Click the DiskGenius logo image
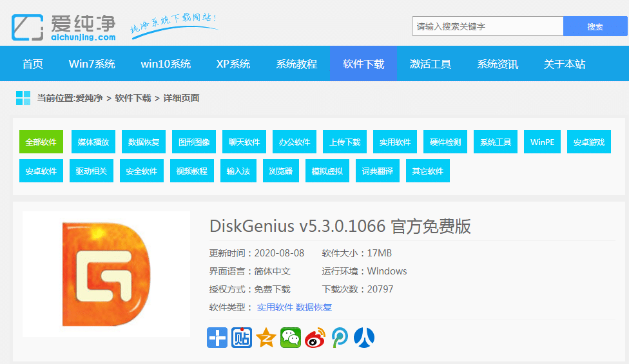The width and height of the screenshot is (629, 364). pyautogui.click(x=106, y=274)
